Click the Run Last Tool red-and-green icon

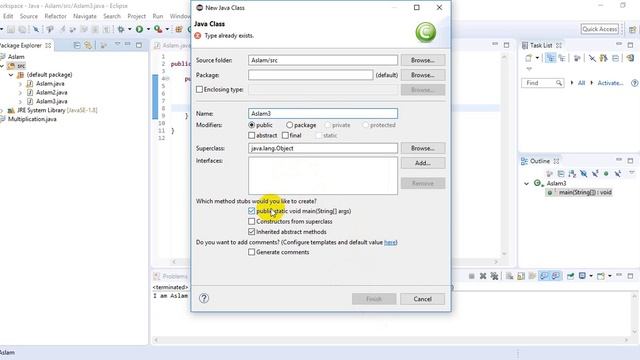coord(158,29)
